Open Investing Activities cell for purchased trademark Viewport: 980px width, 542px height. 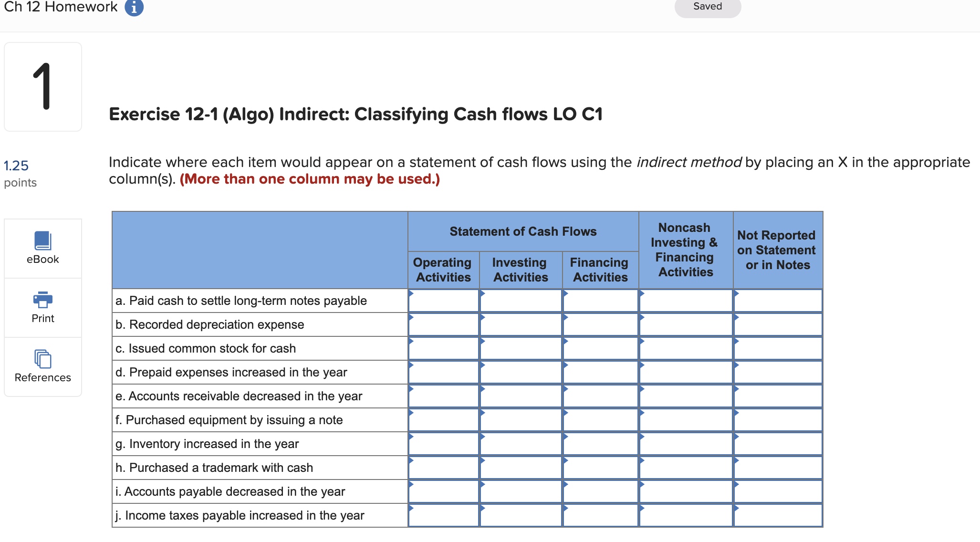521,468
